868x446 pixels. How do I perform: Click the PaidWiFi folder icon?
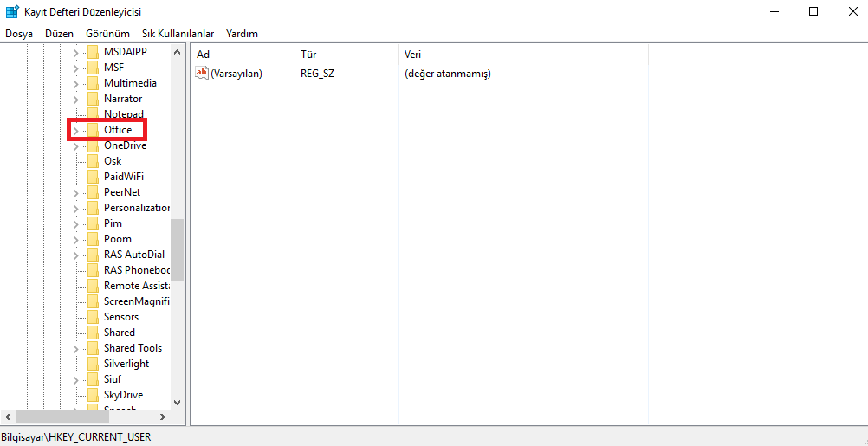(93, 177)
